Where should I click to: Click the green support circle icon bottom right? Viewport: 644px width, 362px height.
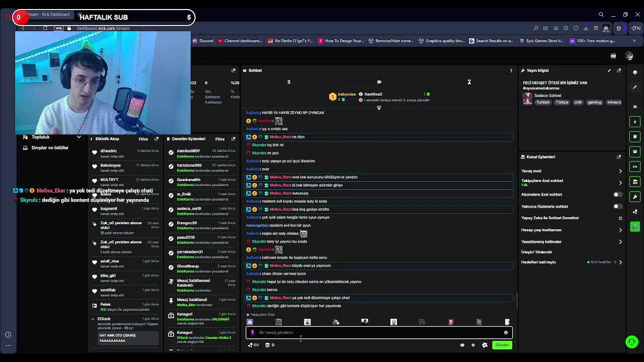point(631,342)
